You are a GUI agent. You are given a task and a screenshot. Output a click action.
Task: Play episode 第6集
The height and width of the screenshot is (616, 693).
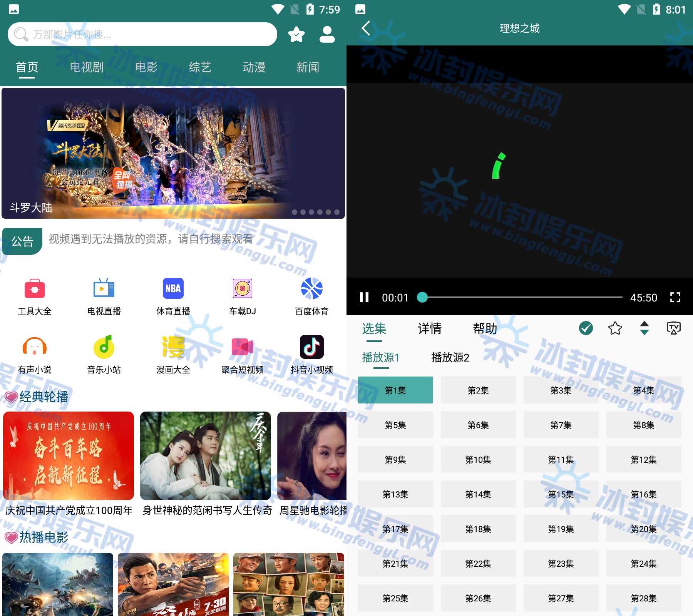click(x=478, y=425)
